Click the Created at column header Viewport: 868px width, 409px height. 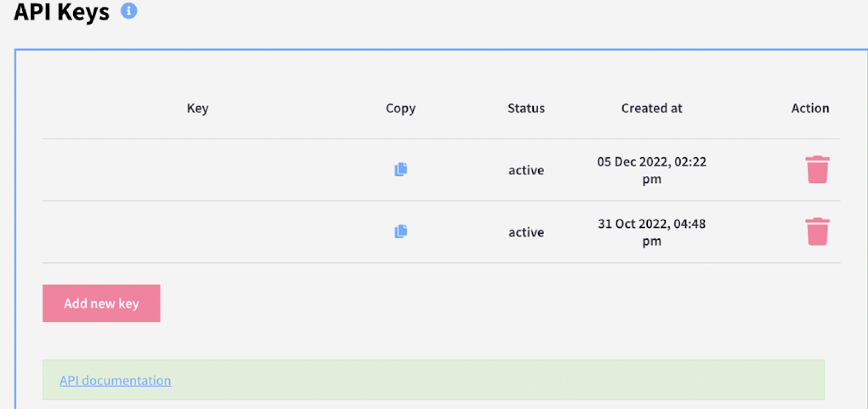(652, 108)
